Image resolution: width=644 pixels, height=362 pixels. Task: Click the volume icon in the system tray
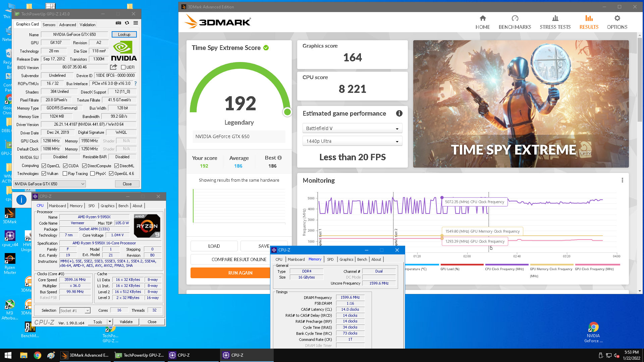(616, 355)
